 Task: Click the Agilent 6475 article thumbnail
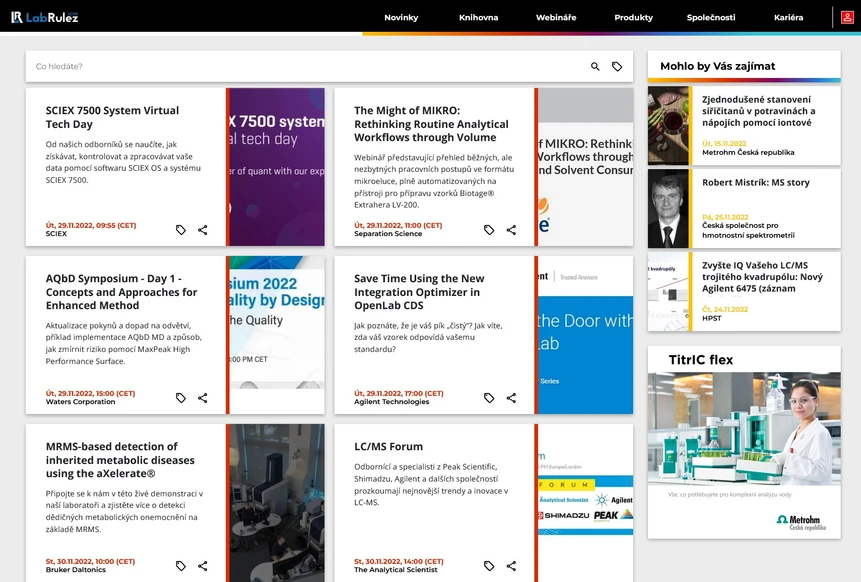click(x=668, y=292)
